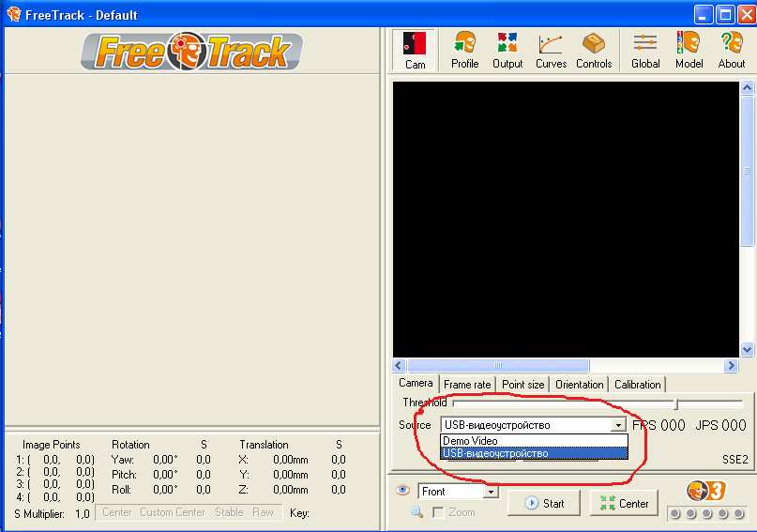Click the Image Points heading
This screenshot has width=757, height=532.
[52, 445]
